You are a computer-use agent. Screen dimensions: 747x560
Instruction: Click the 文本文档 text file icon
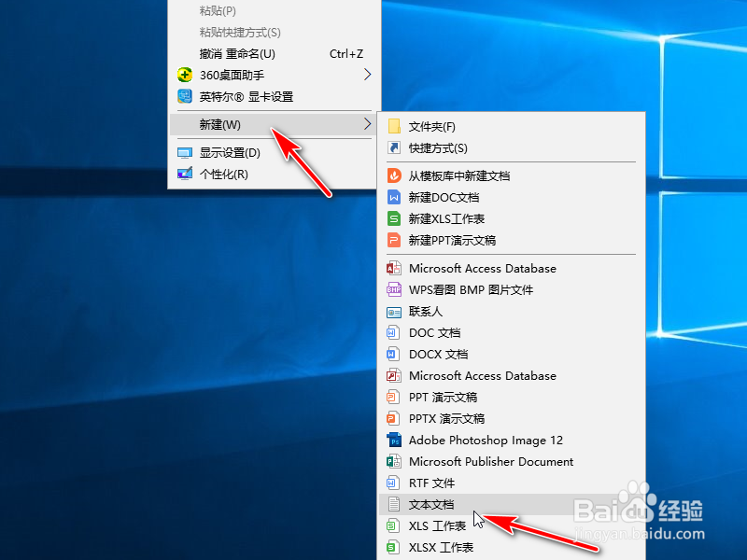pos(393,504)
